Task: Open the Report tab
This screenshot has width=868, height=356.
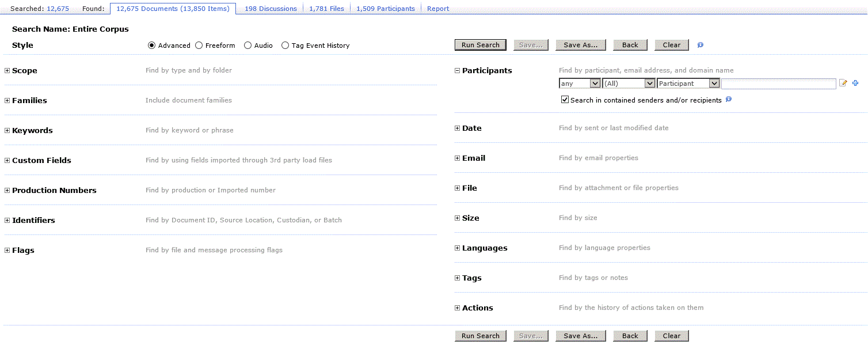Action: (x=438, y=9)
